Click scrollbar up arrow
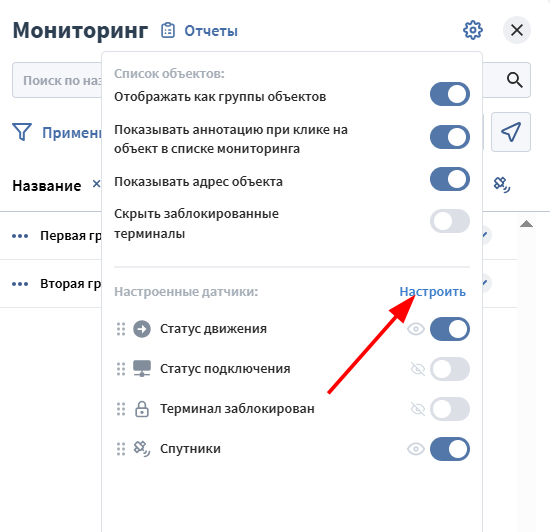 point(526,224)
